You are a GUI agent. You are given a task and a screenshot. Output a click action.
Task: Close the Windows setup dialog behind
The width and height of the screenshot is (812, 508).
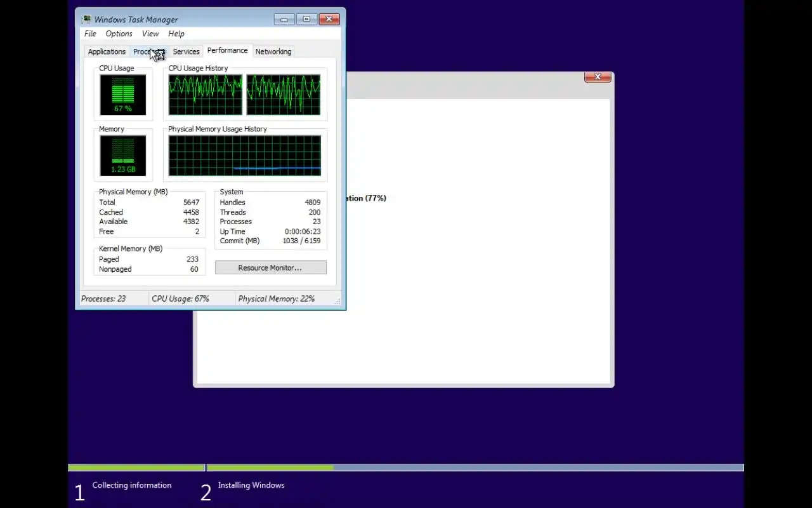598,77
